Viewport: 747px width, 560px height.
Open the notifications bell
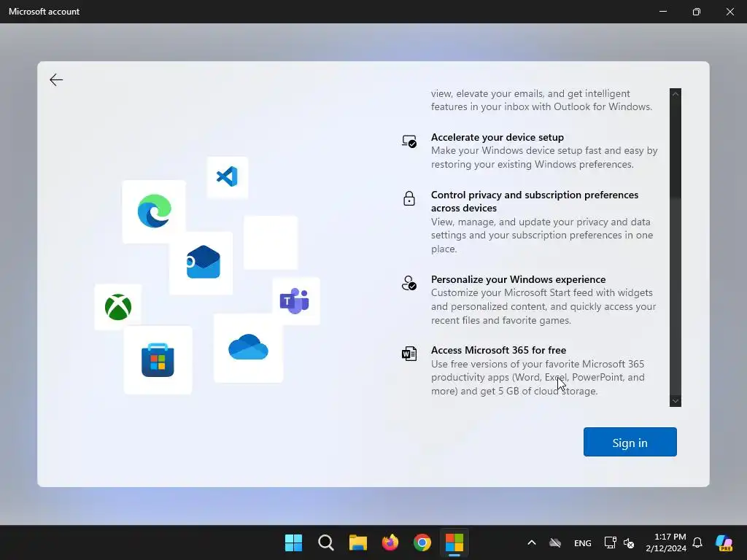coord(697,542)
